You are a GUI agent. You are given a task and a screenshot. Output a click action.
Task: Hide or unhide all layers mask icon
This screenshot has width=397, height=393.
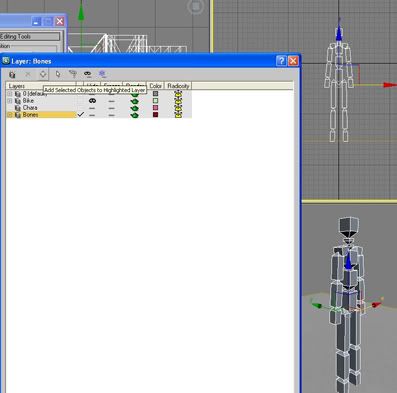[x=87, y=74]
